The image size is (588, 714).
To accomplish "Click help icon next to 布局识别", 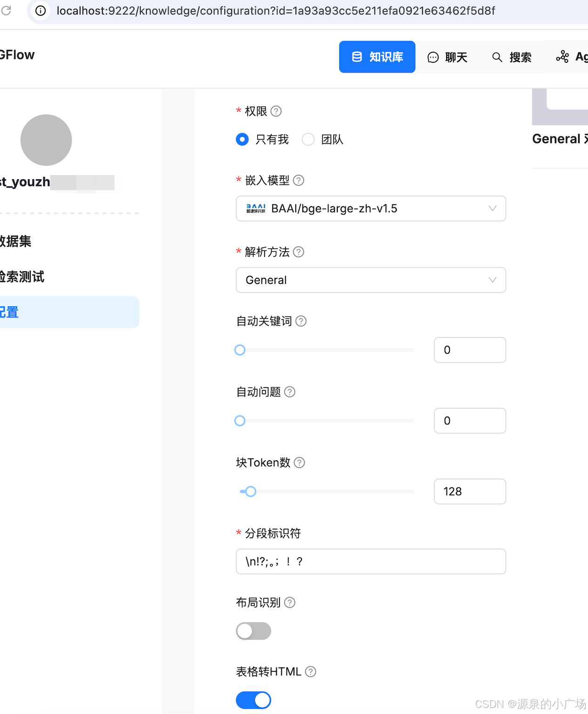I will click(290, 603).
